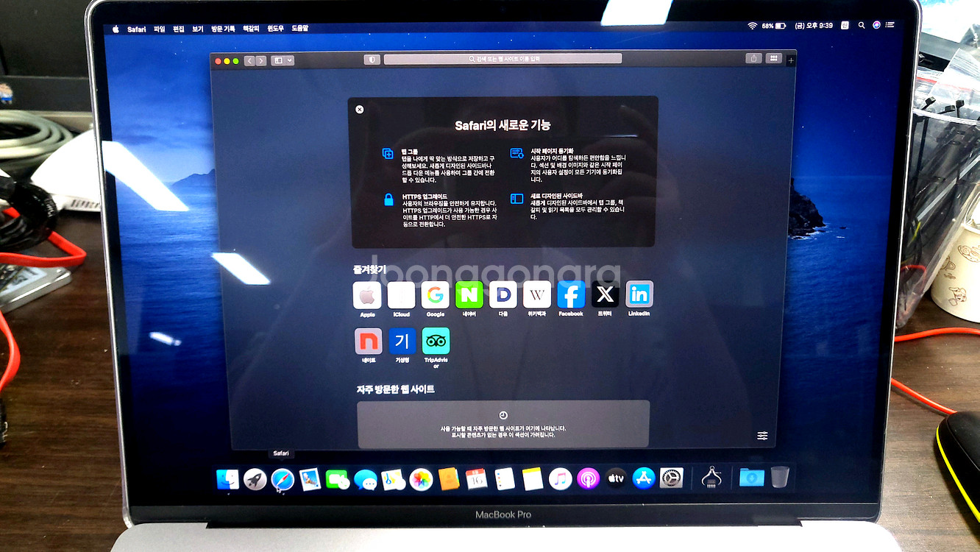Open Spotlight search in menu bar
This screenshot has width=980, height=552.
tap(862, 25)
